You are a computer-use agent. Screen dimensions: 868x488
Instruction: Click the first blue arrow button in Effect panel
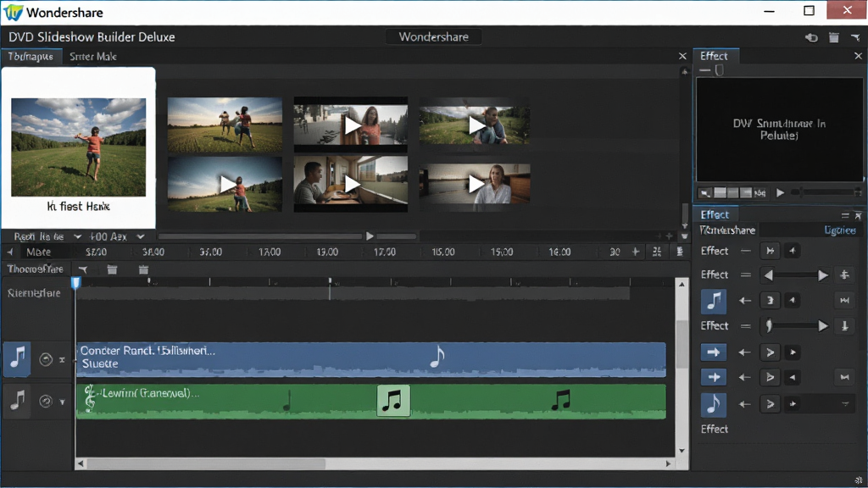pos(714,352)
